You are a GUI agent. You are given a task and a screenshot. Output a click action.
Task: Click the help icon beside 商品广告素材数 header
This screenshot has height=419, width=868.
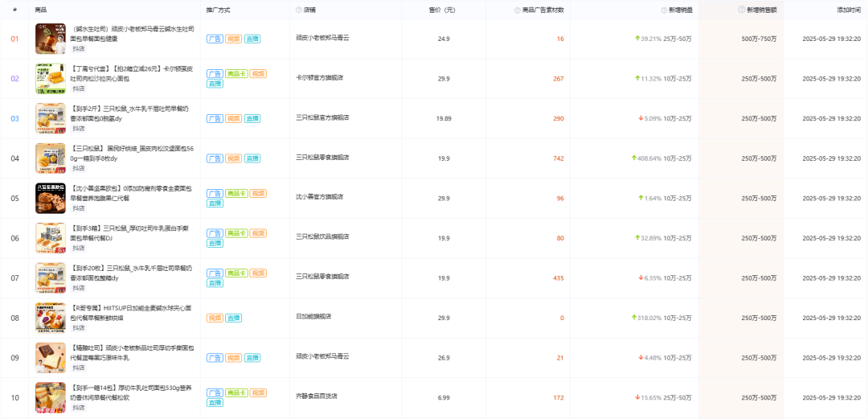[x=517, y=10]
